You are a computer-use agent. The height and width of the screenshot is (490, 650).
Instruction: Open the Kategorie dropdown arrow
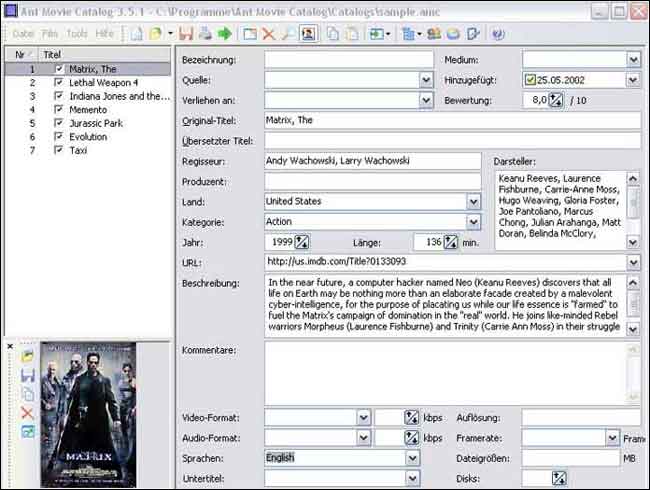pyautogui.click(x=473, y=222)
